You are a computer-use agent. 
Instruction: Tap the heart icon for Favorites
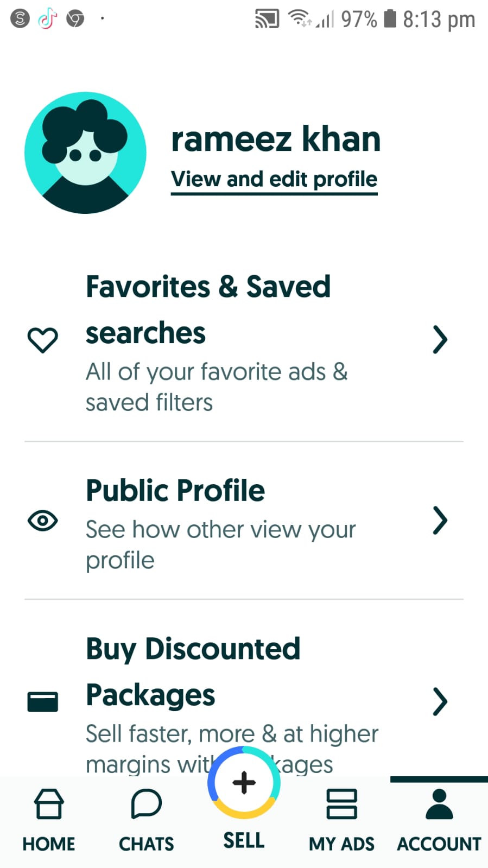pos(42,340)
